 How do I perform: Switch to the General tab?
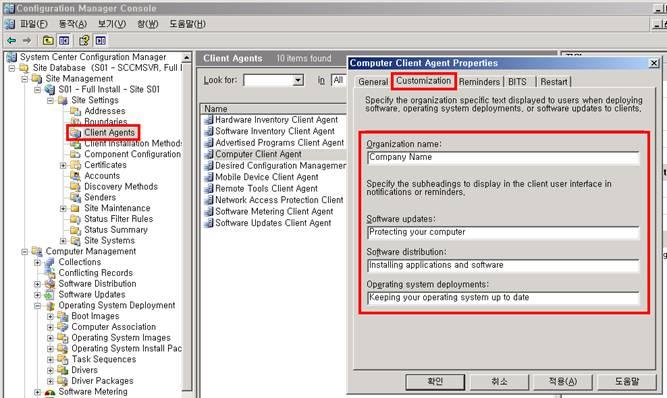(373, 82)
